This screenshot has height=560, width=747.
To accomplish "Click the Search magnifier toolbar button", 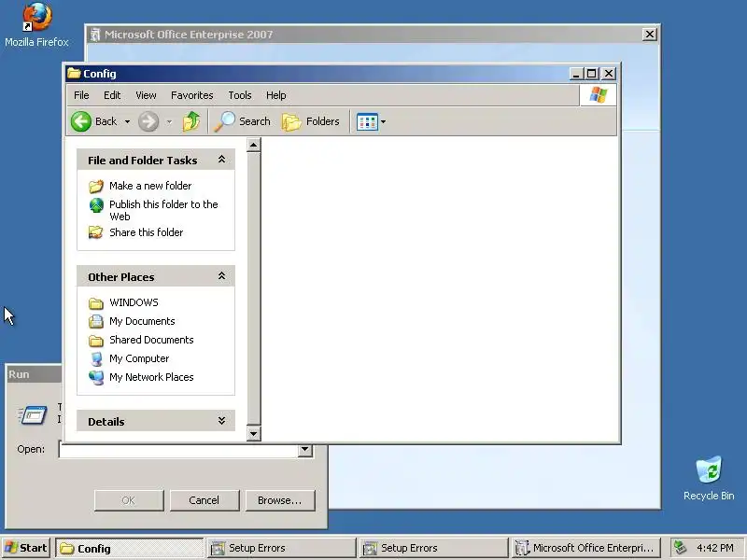I will pos(242,121).
